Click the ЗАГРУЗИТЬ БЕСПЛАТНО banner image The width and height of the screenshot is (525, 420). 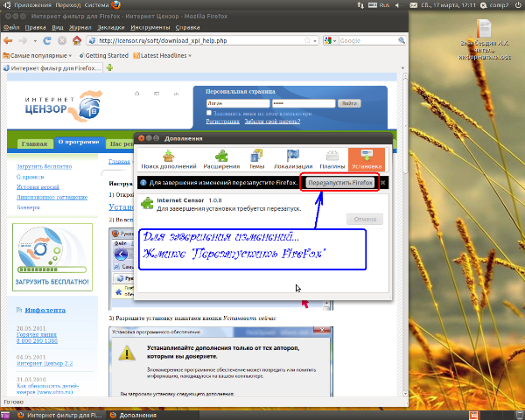pyautogui.click(x=52, y=257)
